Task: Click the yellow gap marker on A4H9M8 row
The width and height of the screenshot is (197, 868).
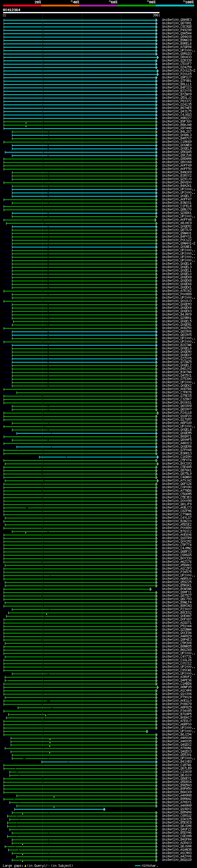Action: click(54, 797)
